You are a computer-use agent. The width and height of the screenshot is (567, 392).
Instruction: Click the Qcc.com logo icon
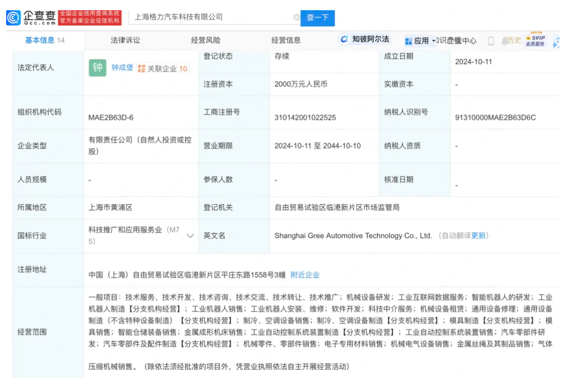14,17
